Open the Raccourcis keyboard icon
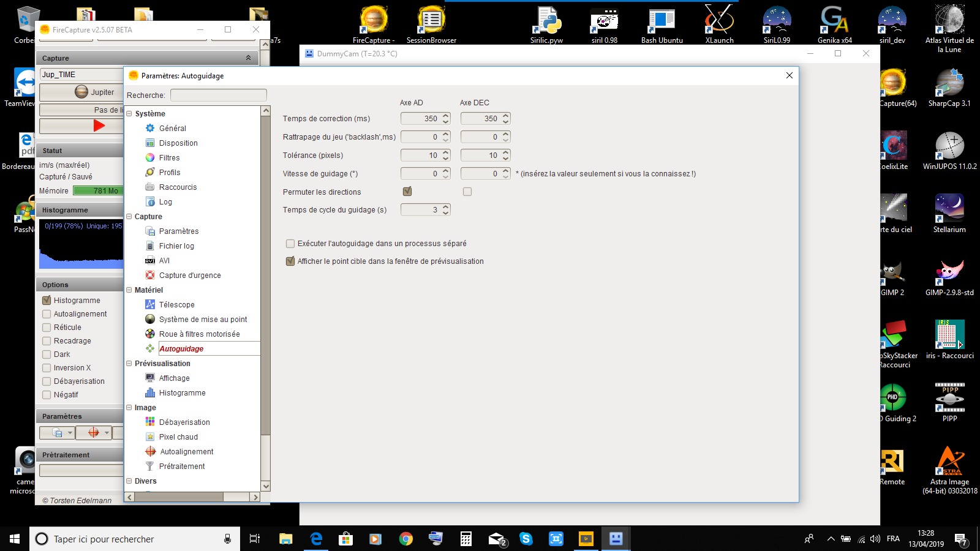Viewport: 980px width, 551px height. (150, 187)
